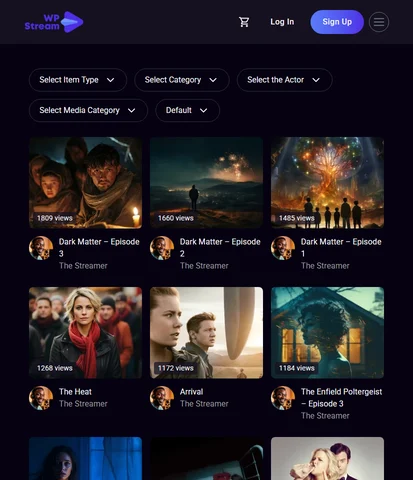
Task: Click the Log In link
Action: [282, 22]
